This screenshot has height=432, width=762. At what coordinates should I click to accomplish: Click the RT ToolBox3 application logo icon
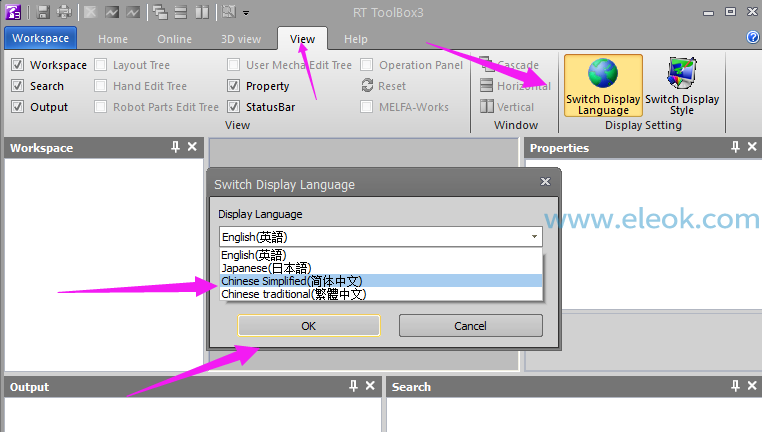[x=13, y=12]
